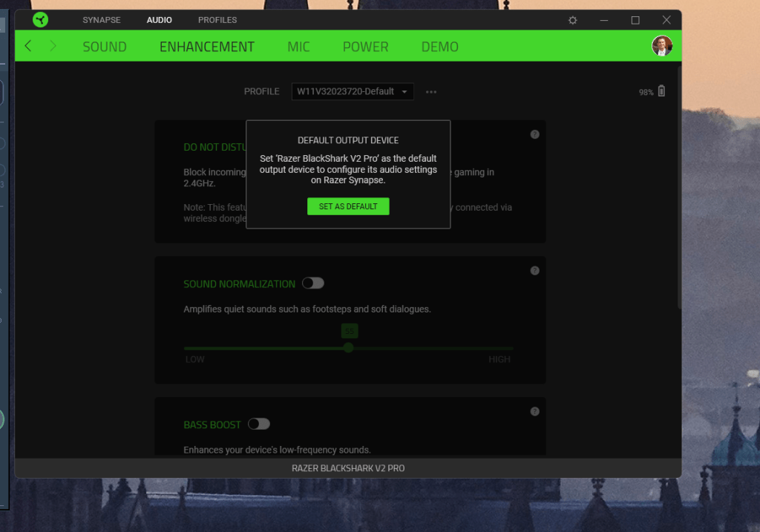
Task: Click the Razer Synapse logo icon
Action: [40, 20]
